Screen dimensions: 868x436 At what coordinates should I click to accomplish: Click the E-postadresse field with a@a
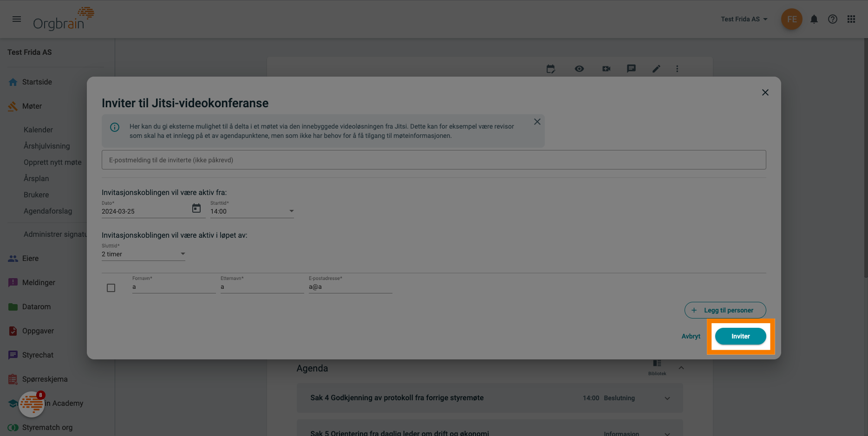[x=351, y=287]
